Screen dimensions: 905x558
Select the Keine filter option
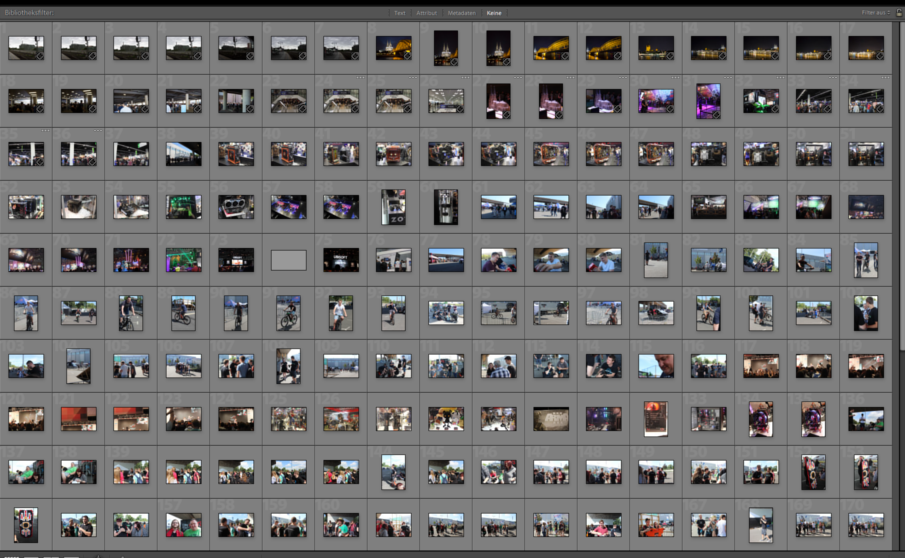point(494,13)
